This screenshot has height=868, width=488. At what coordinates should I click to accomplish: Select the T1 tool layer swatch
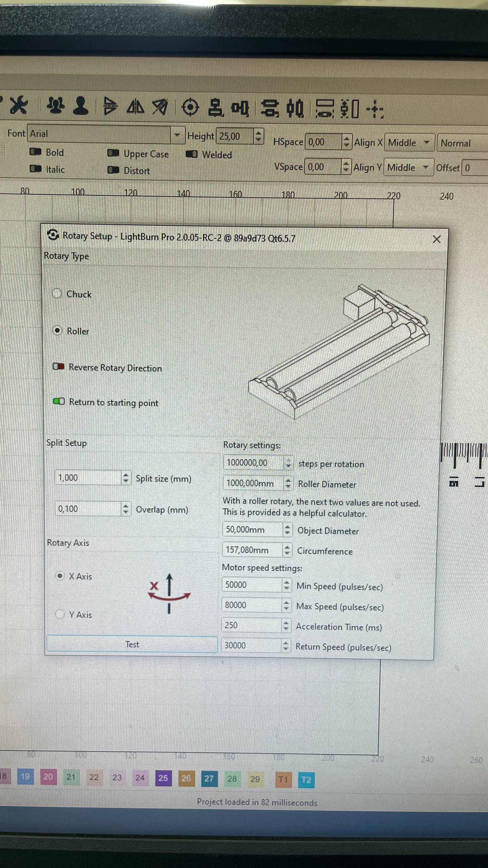tap(283, 780)
